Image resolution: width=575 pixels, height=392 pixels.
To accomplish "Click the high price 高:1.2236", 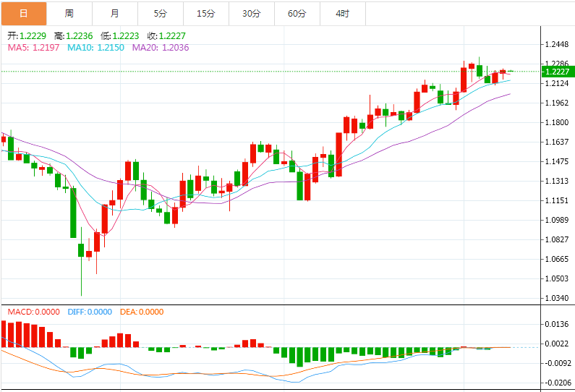I will click(73, 36).
